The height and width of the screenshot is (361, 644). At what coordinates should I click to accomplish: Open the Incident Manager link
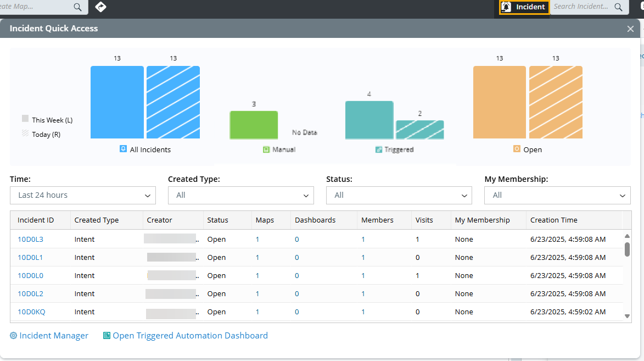(54, 336)
